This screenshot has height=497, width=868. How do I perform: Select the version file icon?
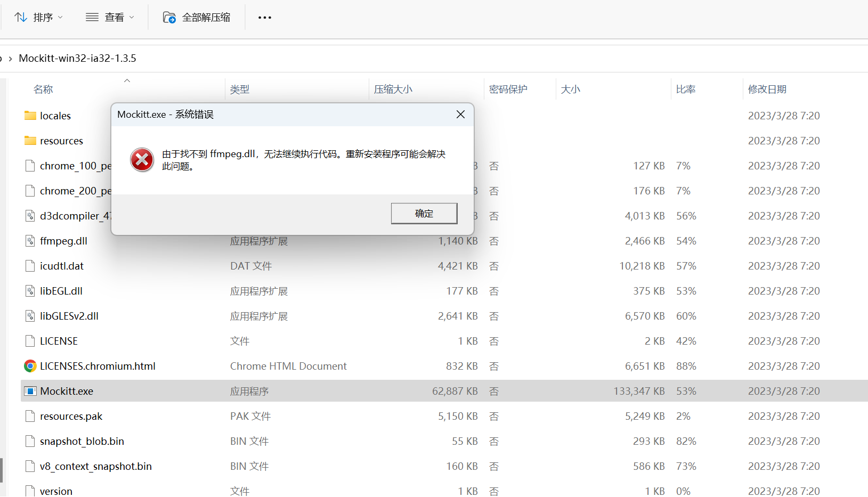coord(30,491)
